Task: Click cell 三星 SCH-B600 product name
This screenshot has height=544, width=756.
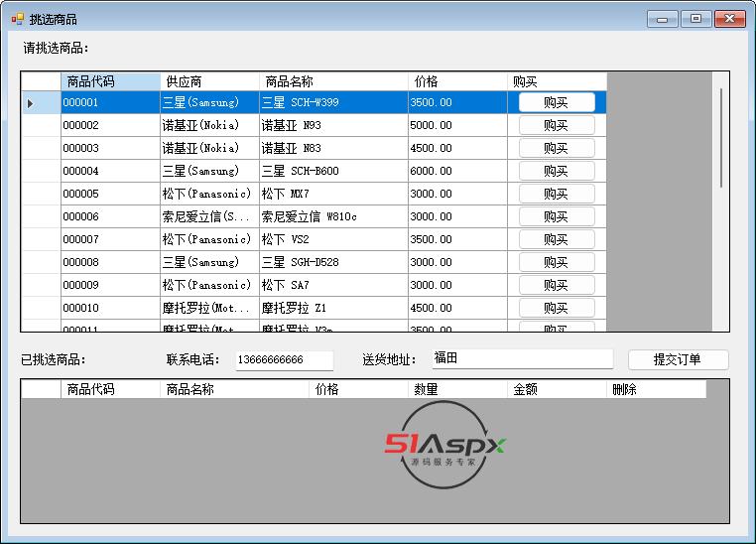Action: point(333,171)
